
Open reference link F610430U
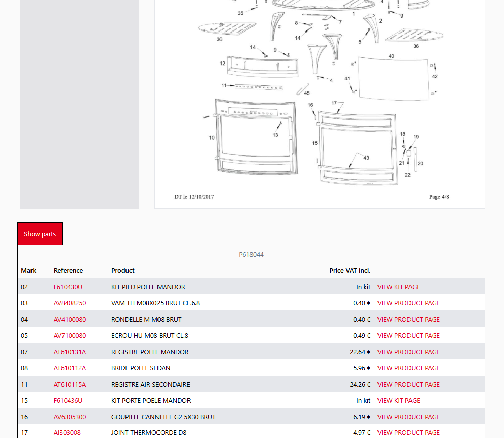click(x=68, y=287)
